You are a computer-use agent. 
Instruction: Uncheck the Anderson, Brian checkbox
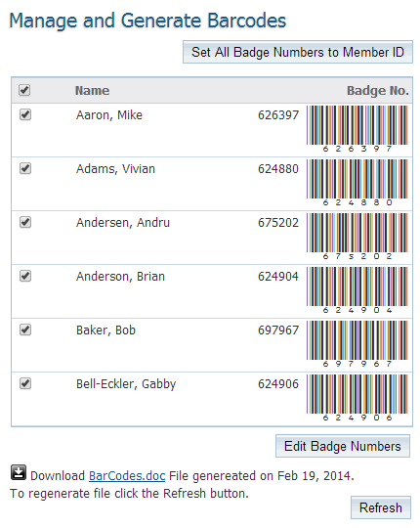25,276
